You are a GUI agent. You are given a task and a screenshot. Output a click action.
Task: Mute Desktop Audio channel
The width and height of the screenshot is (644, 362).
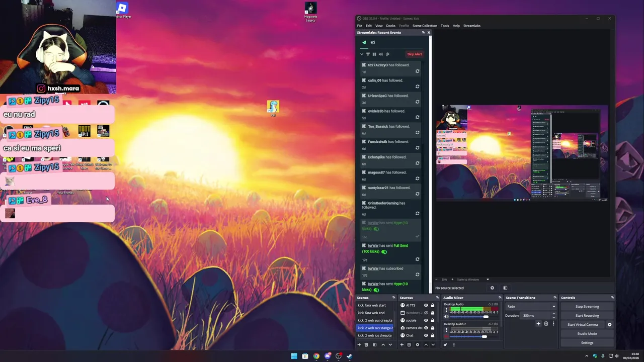tap(446, 317)
